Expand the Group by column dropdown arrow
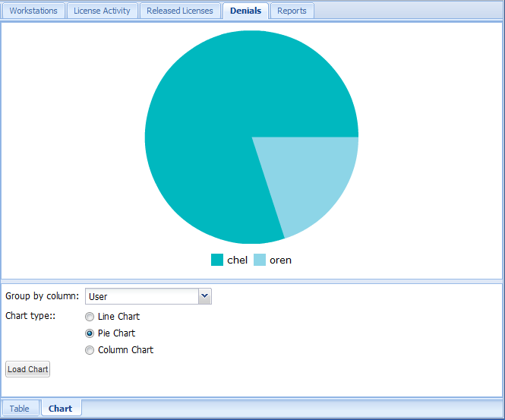This screenshot has width=505, height=420. [x=205, y=296]
